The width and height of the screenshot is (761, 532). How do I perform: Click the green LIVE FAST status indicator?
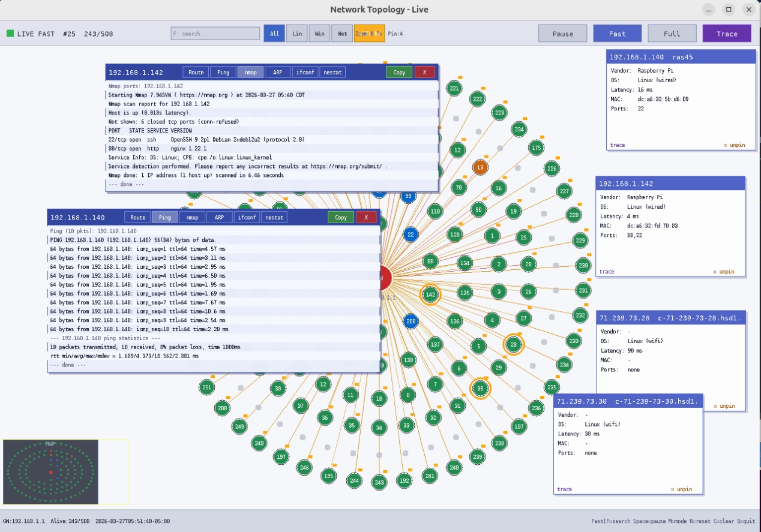point(9,34)
